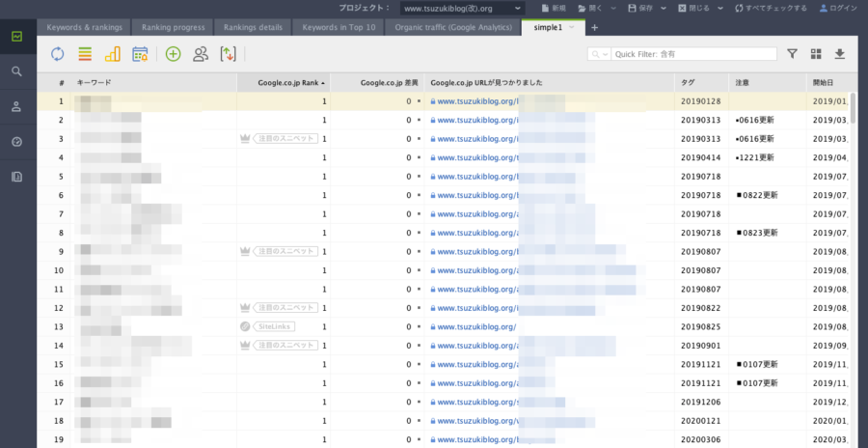The height and width of the screenshot is (448, 868).
Task: Click the download export icon
Action: click(x=840, y=54)
